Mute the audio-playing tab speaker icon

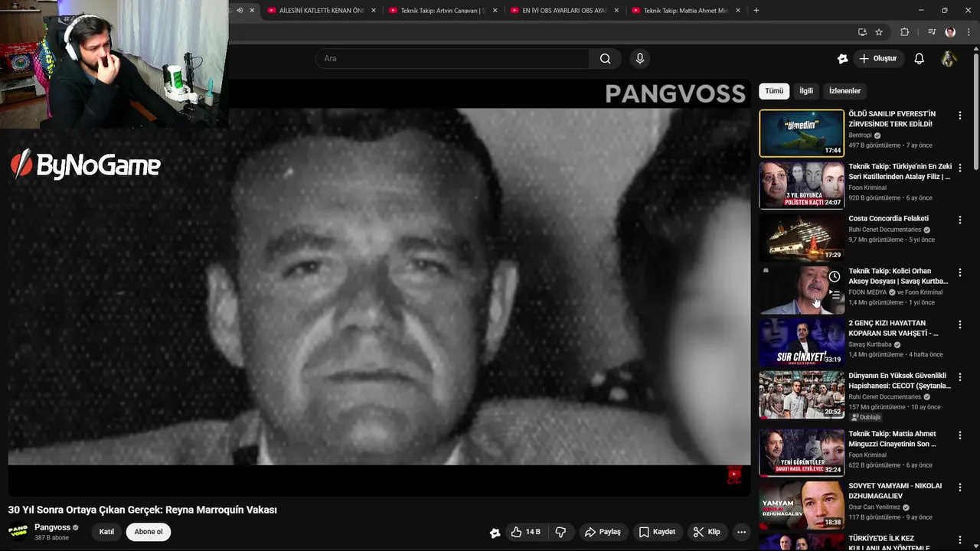[x=240, y=10]
